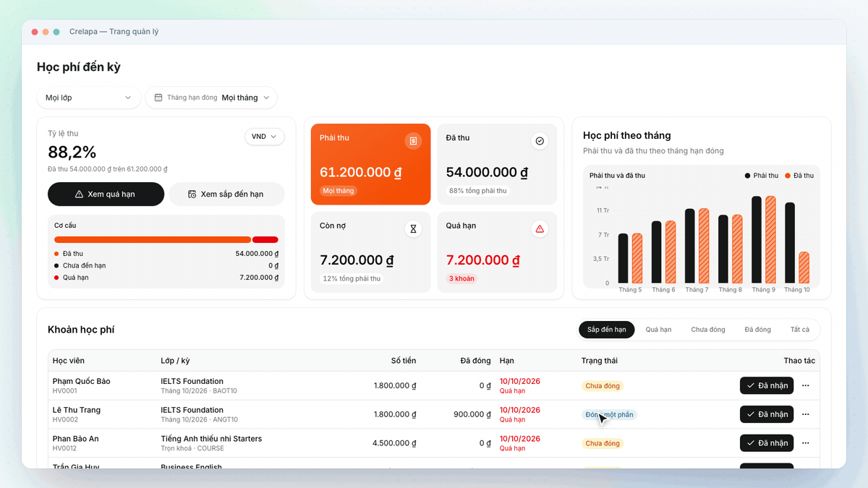The height and width of the screenshot is (488, 868).
Task: Click the Mọi tháng badge on Phải thu card
Action: 339,191
